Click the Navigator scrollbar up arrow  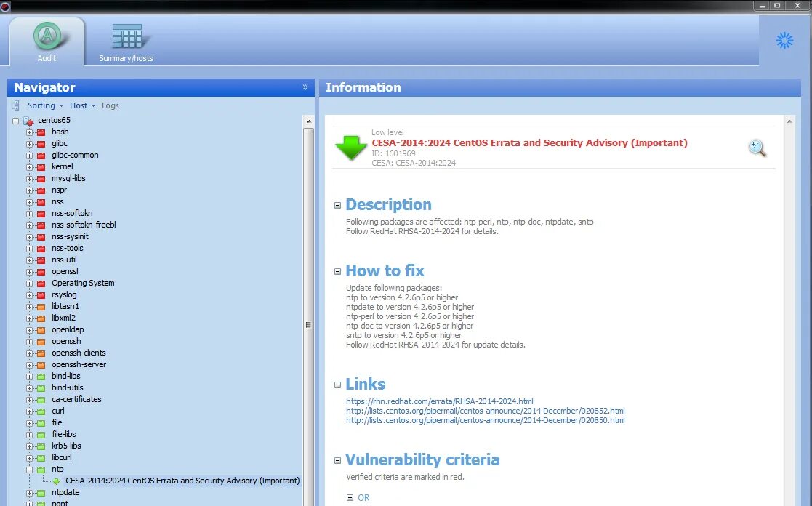(309, 121)
